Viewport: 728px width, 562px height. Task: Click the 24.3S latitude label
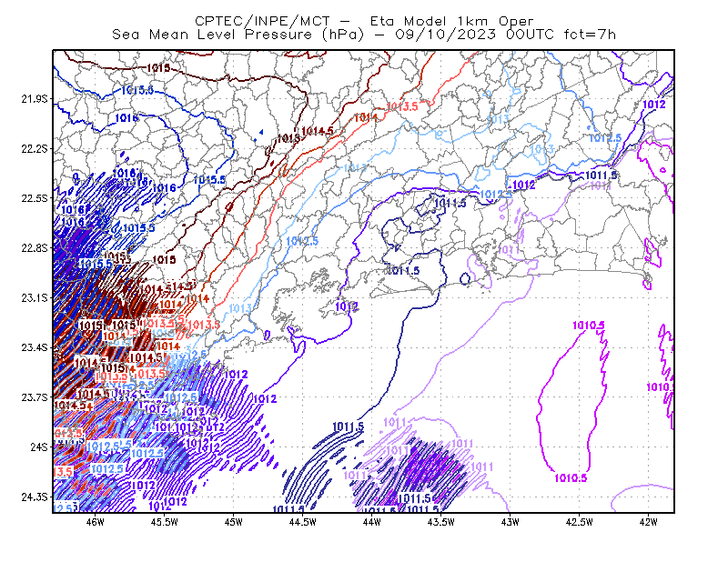point(35,497)
